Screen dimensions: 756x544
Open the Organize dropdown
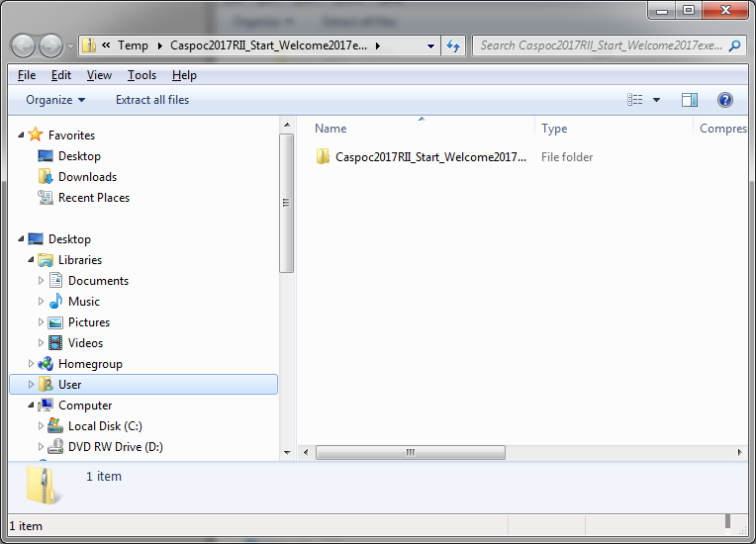pyautogui.click(x=55, y=100)
